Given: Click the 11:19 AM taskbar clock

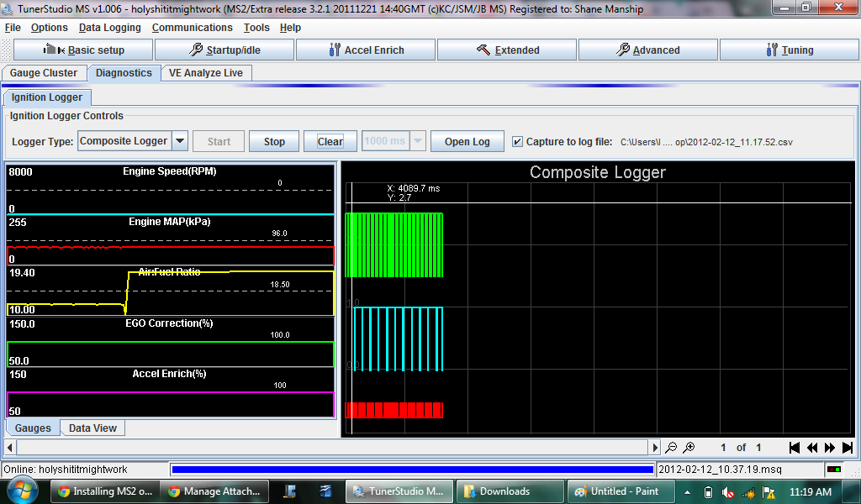Looking at the screenshot, I should 811,492.
